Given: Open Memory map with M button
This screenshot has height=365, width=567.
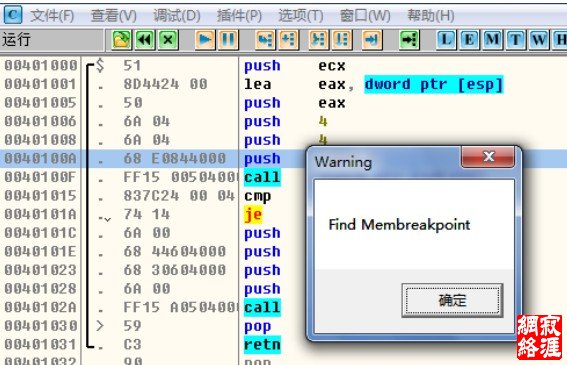Looking at the screenshot, I should [493, 39].
